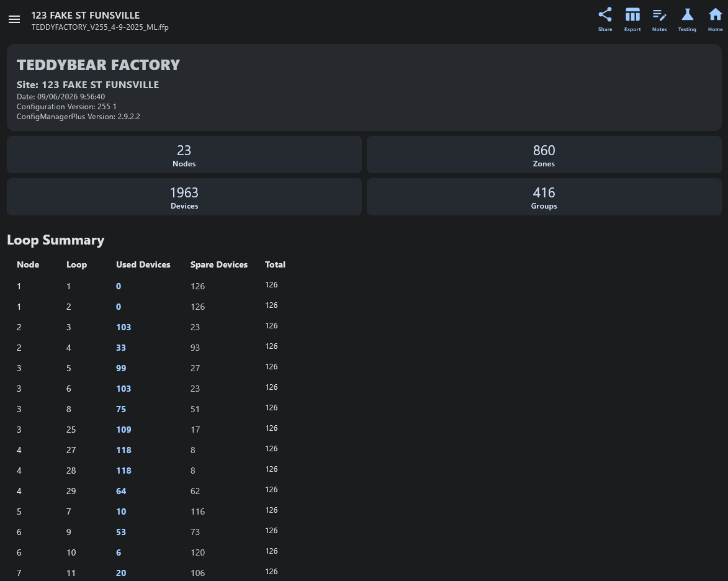This screenshot has height=581, width=728.
Task: Click spare devices 27 in loop 5 row
Action: [x=195, y=368]
